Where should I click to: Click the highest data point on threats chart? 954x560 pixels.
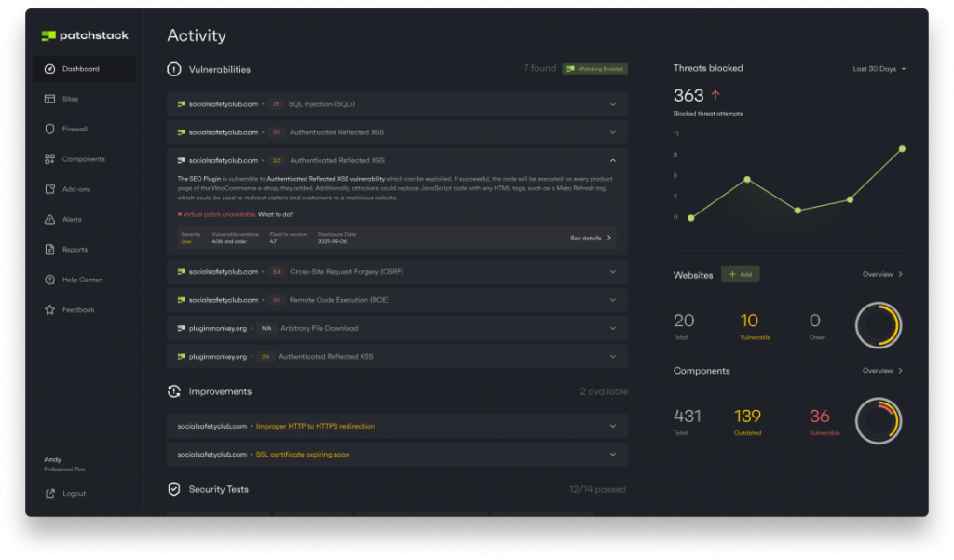coord(902,148)
